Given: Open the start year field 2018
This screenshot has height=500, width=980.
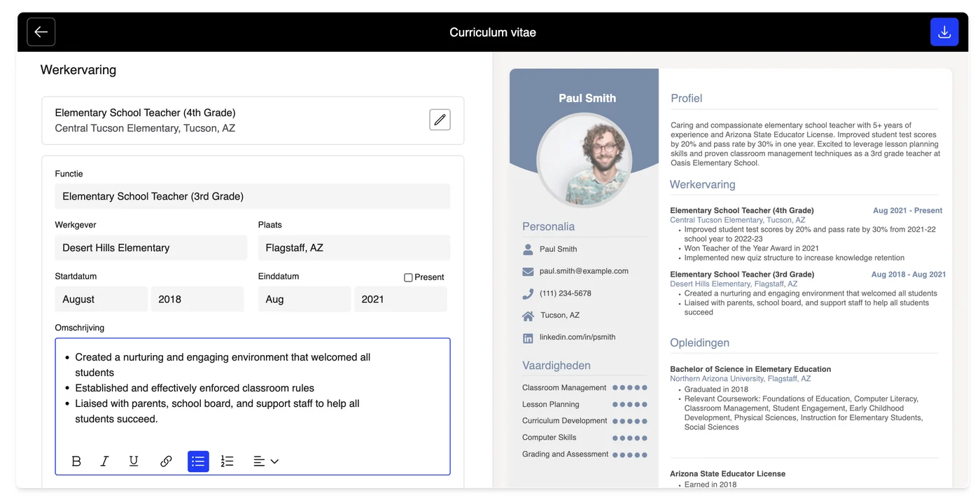Looking at the screenshot, I should pyautogui.click(x=197, y=299).
